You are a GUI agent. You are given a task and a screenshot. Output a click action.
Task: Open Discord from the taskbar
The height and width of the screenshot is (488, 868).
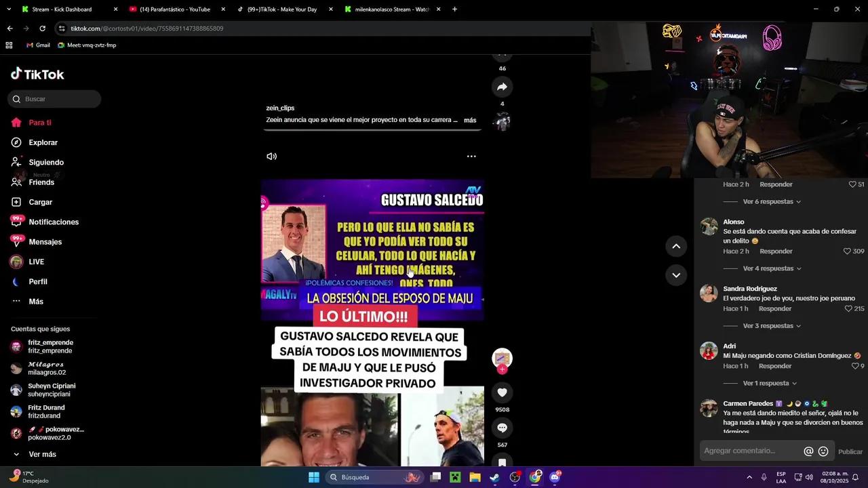coord(555,477)
